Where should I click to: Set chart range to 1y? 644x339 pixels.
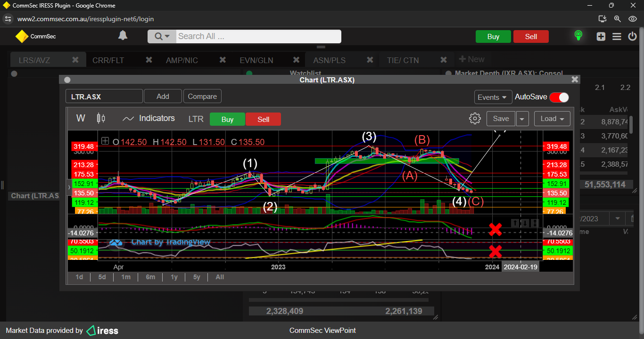click(174, 277)
